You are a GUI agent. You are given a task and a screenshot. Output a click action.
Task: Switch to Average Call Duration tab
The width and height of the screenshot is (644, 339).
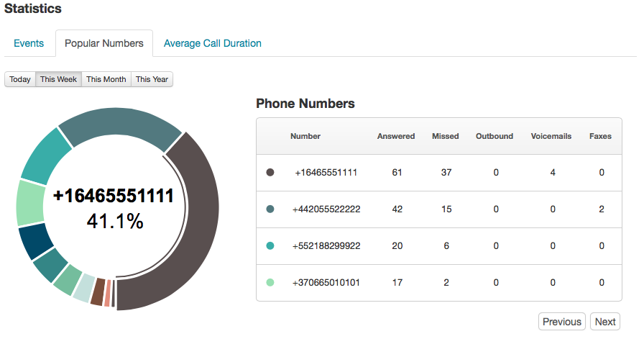click(212, 43)
